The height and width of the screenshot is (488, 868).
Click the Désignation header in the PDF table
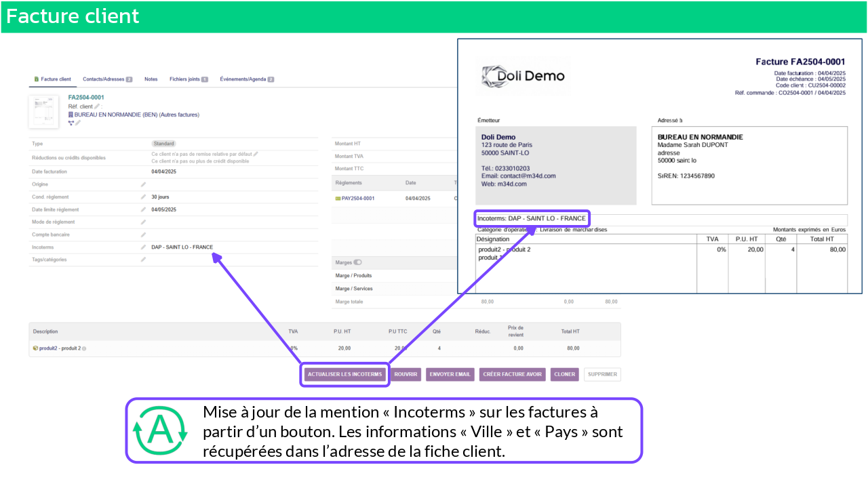(493, 239)
